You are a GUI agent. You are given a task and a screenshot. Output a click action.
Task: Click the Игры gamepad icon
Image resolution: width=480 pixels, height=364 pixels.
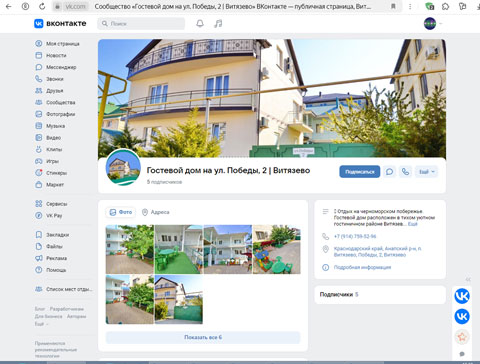coord(39,161)
